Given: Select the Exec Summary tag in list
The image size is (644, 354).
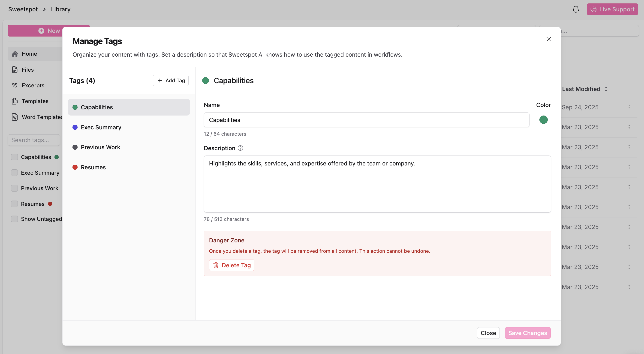Looking at the screenshot, I should point(101,127).
